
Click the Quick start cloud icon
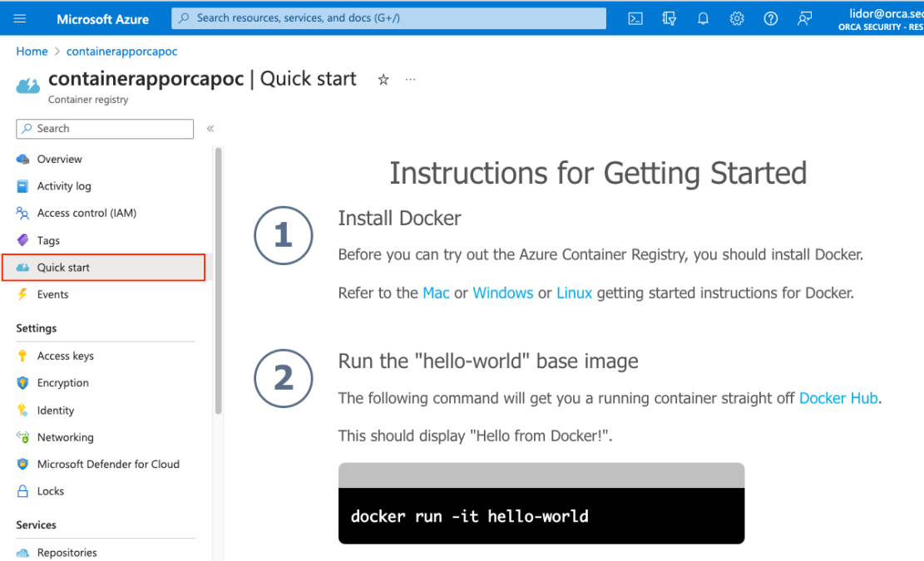tap(22, 268)
